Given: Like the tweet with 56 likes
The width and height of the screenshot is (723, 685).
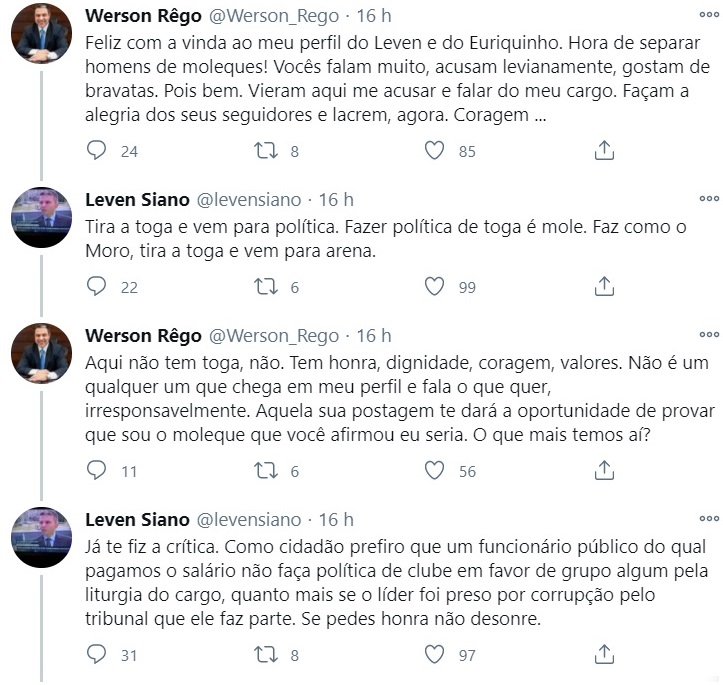Looking at the screenshot, I should pyautogui.click(x=434, y=471).
